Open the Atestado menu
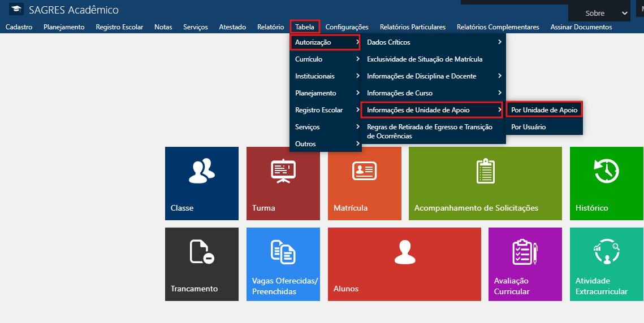Screen dimensions: 644x323 [232, 27]
